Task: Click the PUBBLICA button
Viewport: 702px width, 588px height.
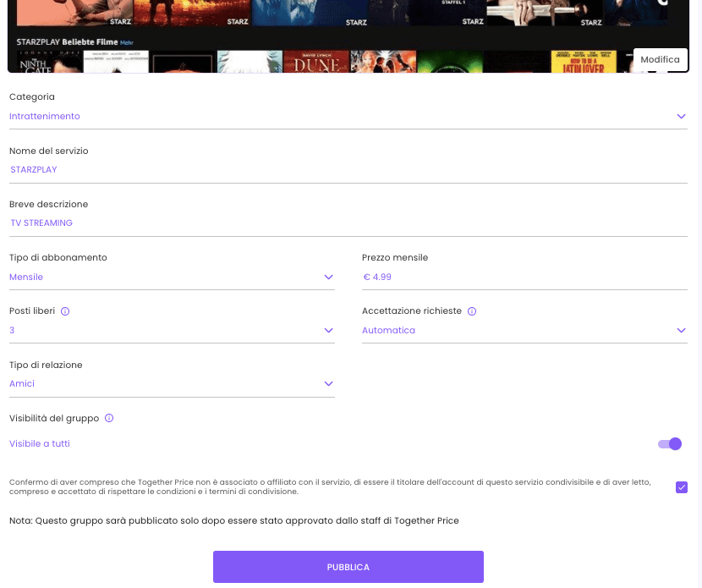Action: coord(348,567)
